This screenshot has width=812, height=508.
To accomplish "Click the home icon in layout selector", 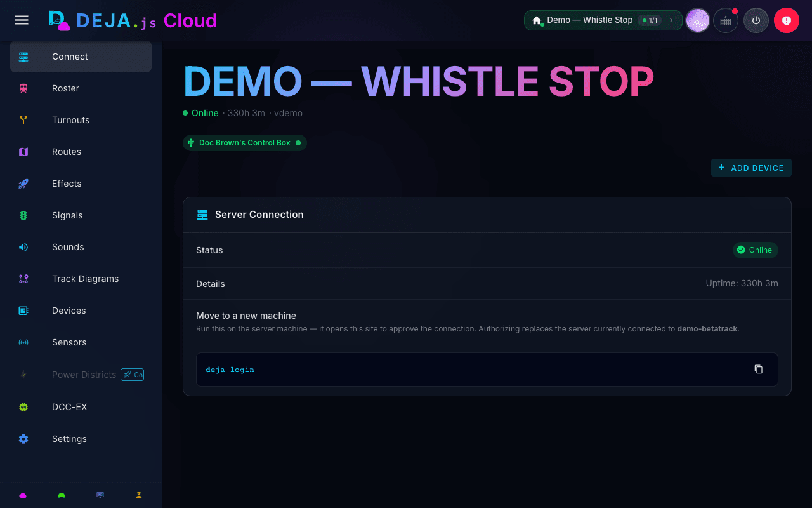I will point(537,20).
